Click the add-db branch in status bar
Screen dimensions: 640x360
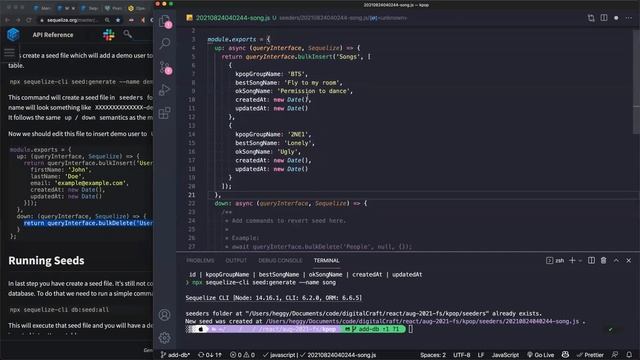[176, 355]
